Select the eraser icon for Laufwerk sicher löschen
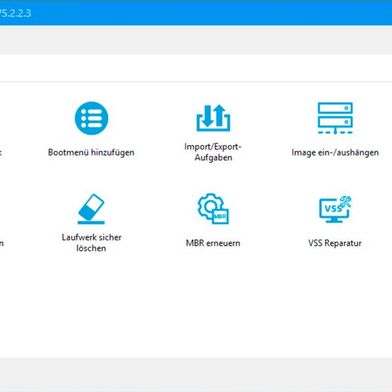This screenshot has width=392, height=392. click(91, 209)
